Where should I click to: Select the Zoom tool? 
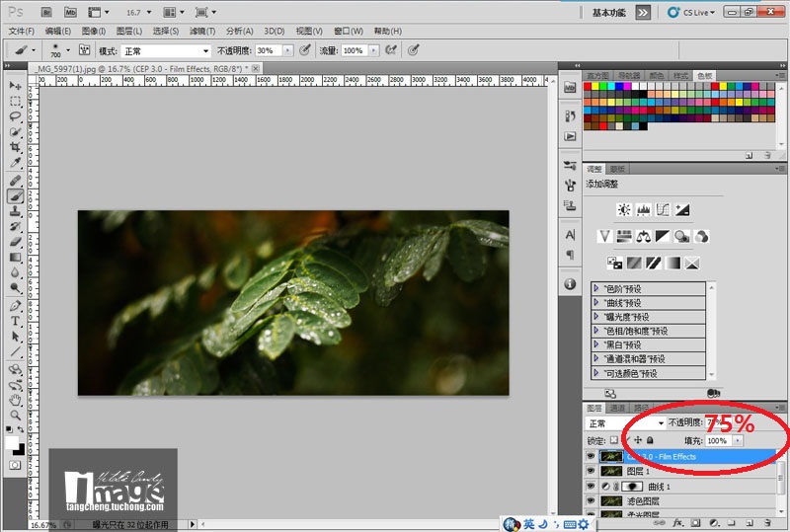coord(15,416)
